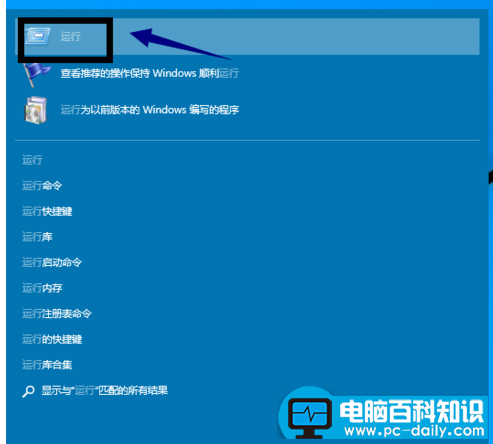Select the 运行 search suggestion
The image size is (493, 444).
click(32, 160)
